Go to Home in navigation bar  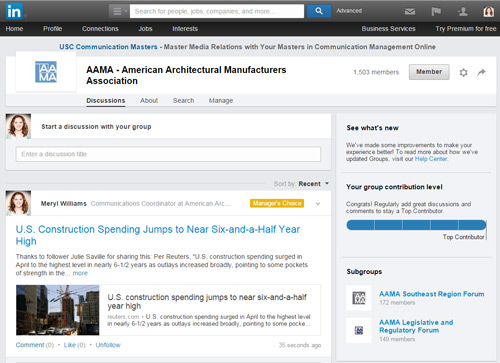[x=14, y=29]
